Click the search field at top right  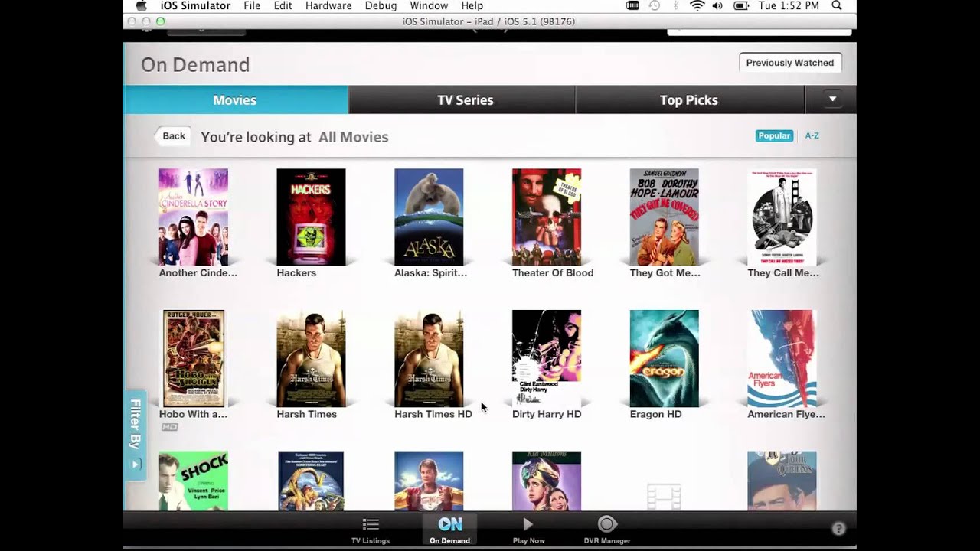(x=759, y=31)
